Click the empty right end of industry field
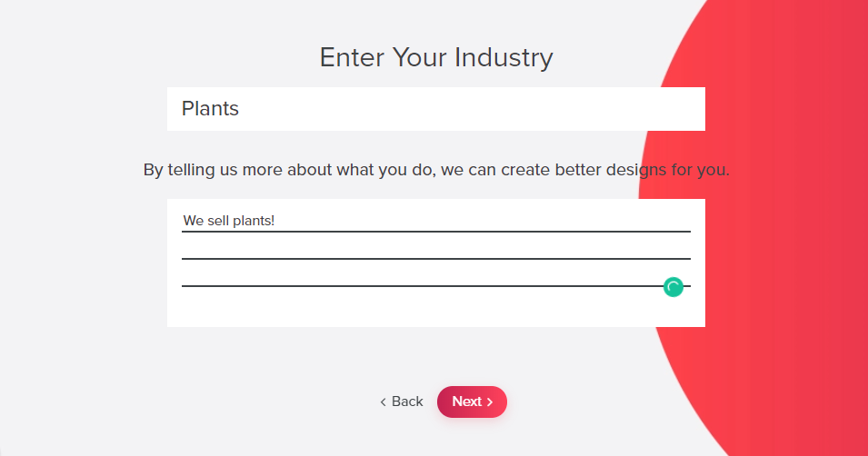Image resolution: width=868 pixels, height=456 pixels. pyautogui.click(x=636, y=109)
